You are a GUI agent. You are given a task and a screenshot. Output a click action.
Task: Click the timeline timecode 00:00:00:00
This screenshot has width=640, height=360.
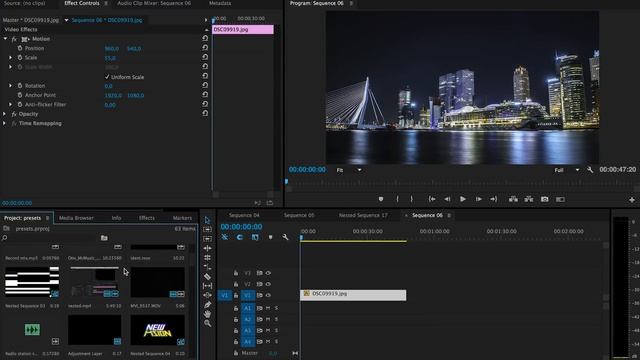pyautogui.click(x=241, y=227)
